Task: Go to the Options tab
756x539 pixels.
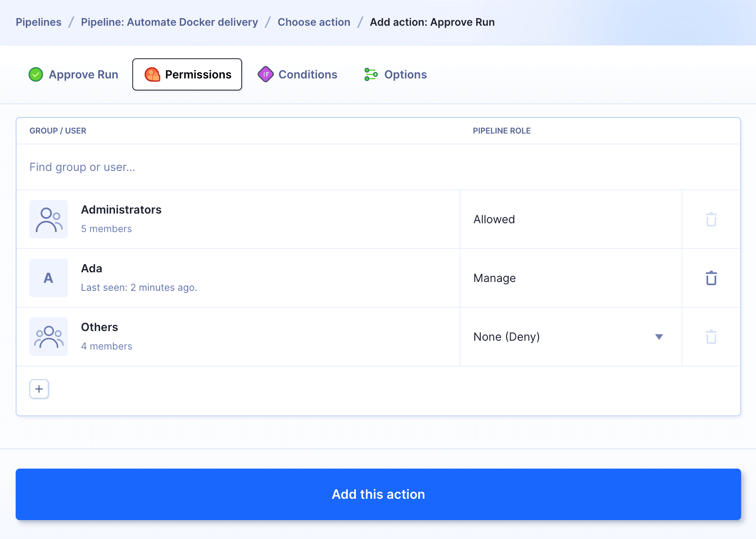Action: [395, 74]
